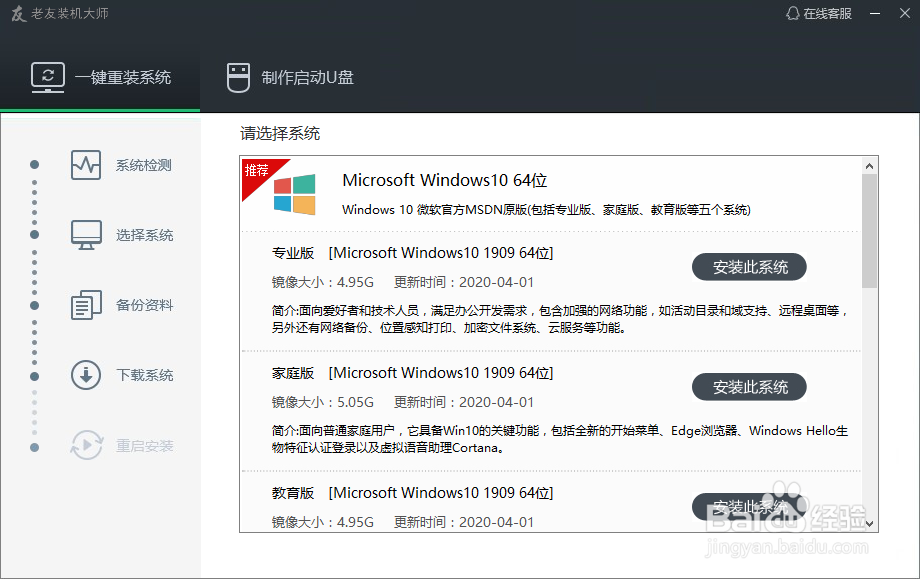Click the 请选择系统 heading

[x=280, y=134]
